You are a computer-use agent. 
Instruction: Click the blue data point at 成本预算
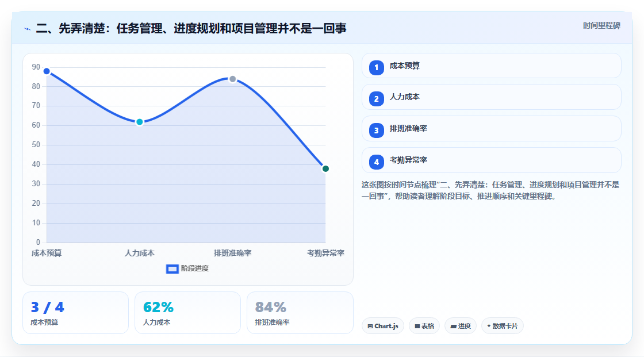pos(47,71)
